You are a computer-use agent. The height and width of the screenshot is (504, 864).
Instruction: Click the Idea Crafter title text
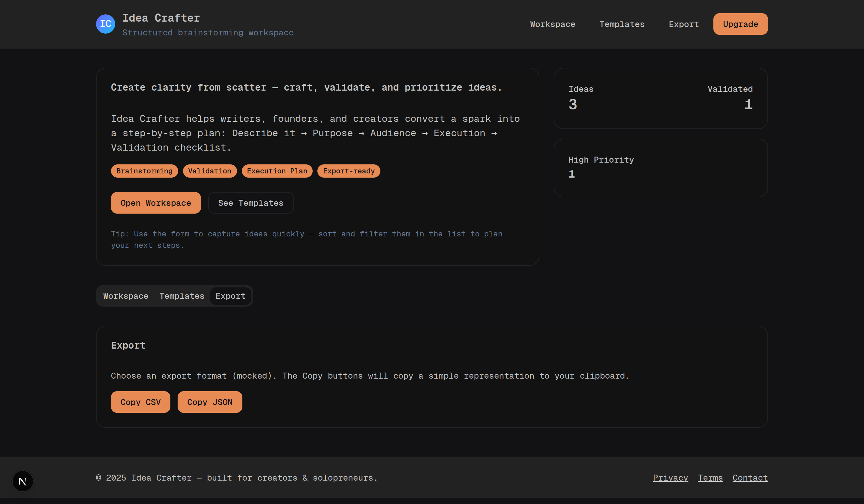(x=161, y=18)
